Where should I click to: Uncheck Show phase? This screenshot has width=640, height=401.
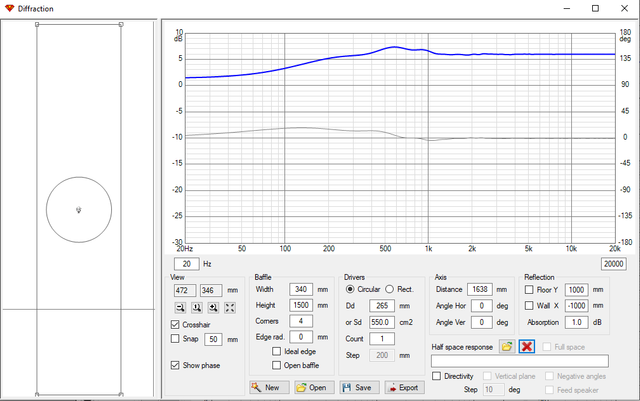pos(175,365)
